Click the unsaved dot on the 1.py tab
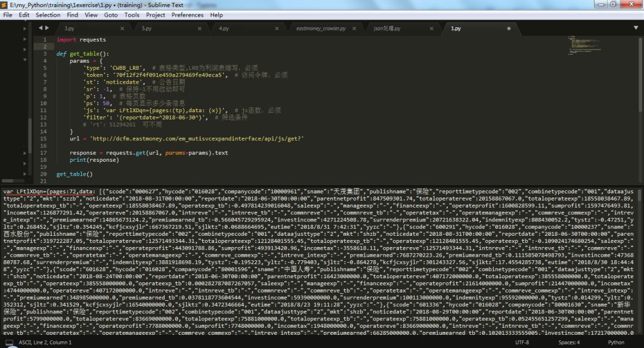This screenshot has height=348, width=644. coord(509,28)
